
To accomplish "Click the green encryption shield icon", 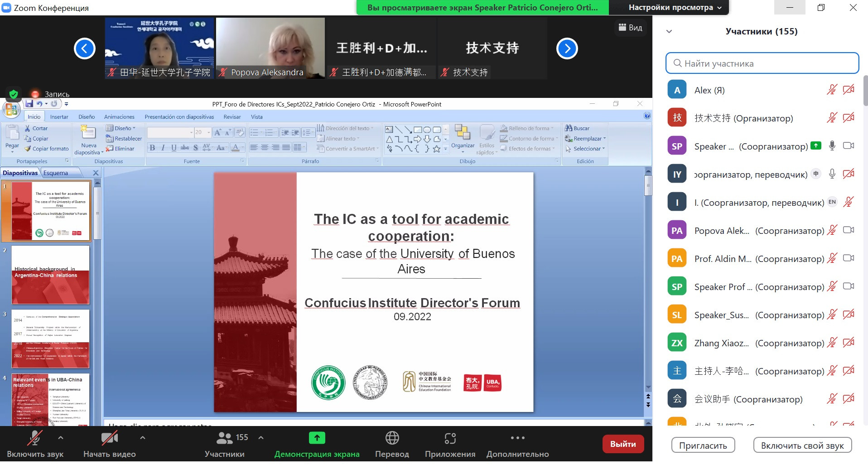I will pos(14,94).
